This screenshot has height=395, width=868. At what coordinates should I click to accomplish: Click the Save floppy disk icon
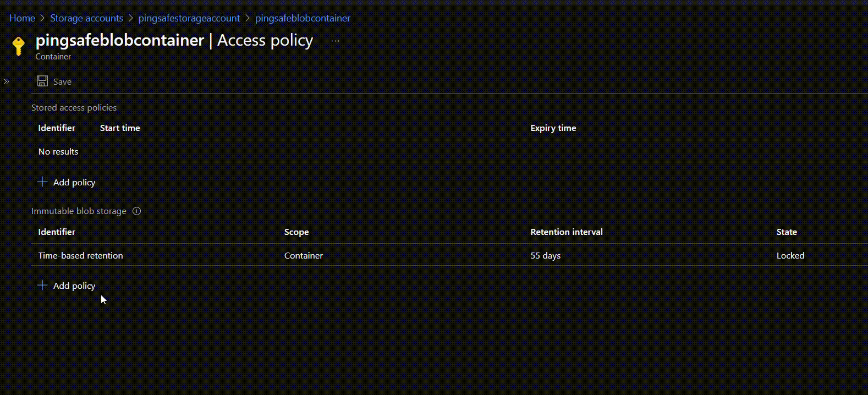click(42, 81)
